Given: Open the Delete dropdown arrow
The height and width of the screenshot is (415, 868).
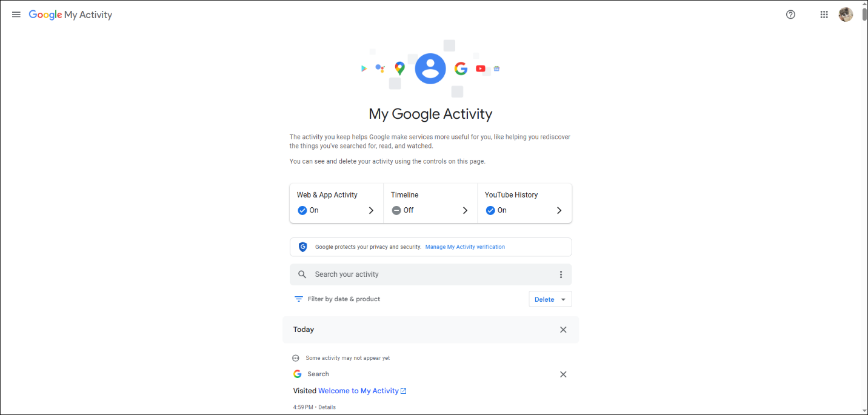Looking at the screenshot, I should [563, 299].
